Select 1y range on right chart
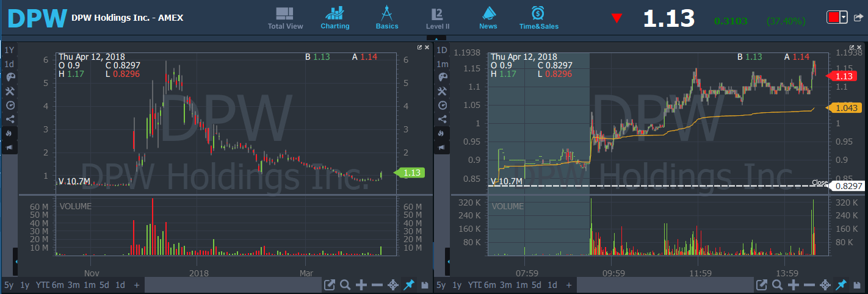Screen dimensions: 868x294 [457, 285]
